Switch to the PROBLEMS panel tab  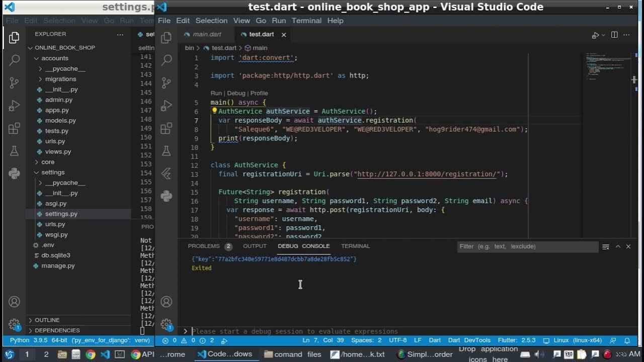[x=204, y=246]
